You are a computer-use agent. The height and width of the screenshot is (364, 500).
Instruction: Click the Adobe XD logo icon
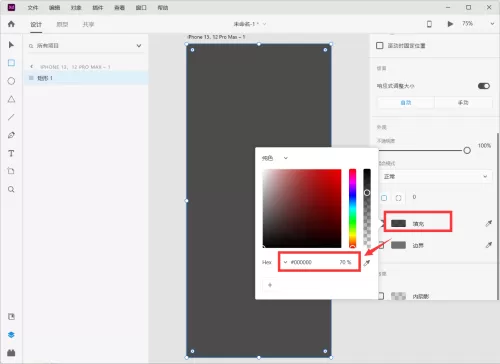pyautogui.click(x=11, y=7)
